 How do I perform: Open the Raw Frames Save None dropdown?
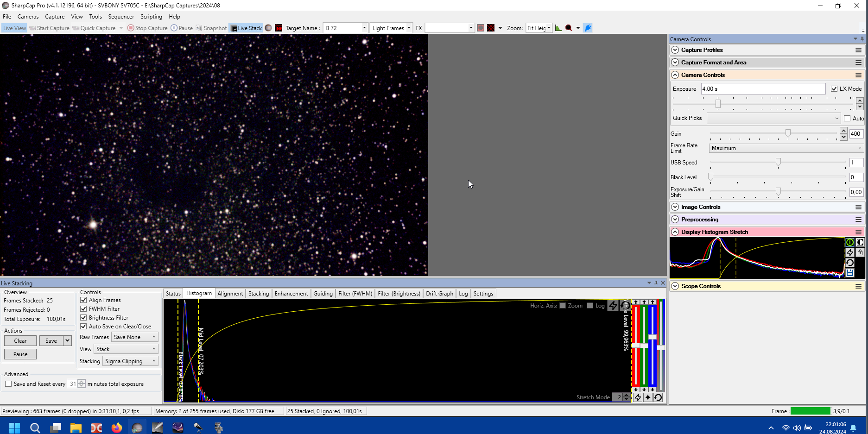[134, 337]
